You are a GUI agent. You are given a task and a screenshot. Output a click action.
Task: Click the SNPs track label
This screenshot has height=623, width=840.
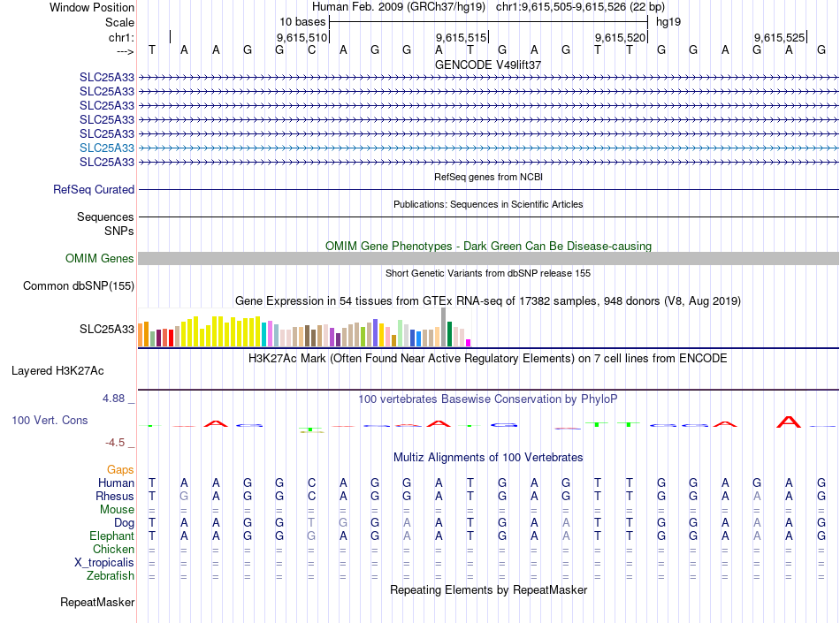tap(119, 231)
